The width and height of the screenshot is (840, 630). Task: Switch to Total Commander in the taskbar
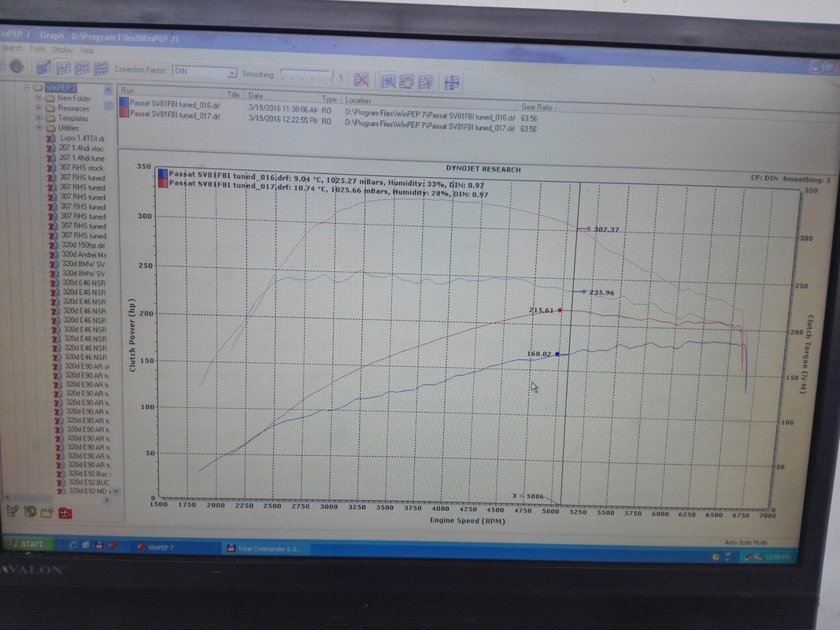pos(265,549)
